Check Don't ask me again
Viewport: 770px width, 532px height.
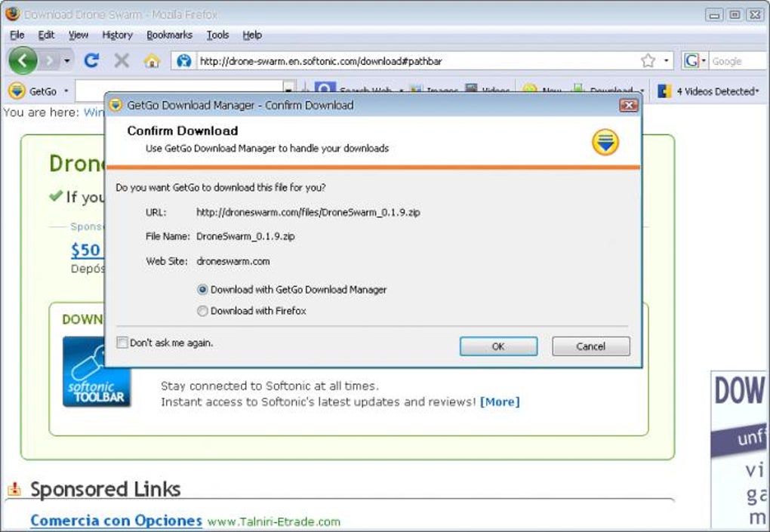pyautogui.click(x=122, y=343)
